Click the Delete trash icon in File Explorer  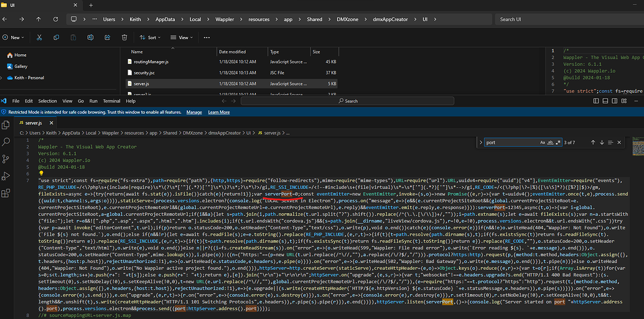(124, 37)
